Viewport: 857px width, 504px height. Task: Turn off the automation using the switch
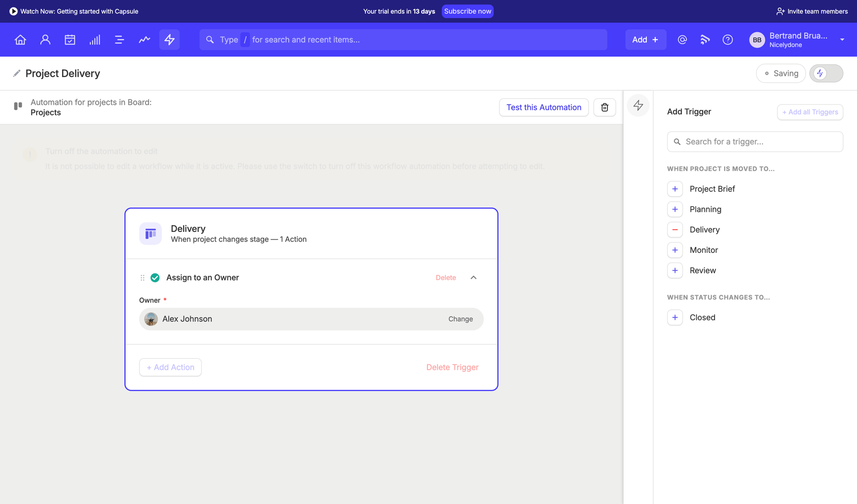[x=826, y=73]
